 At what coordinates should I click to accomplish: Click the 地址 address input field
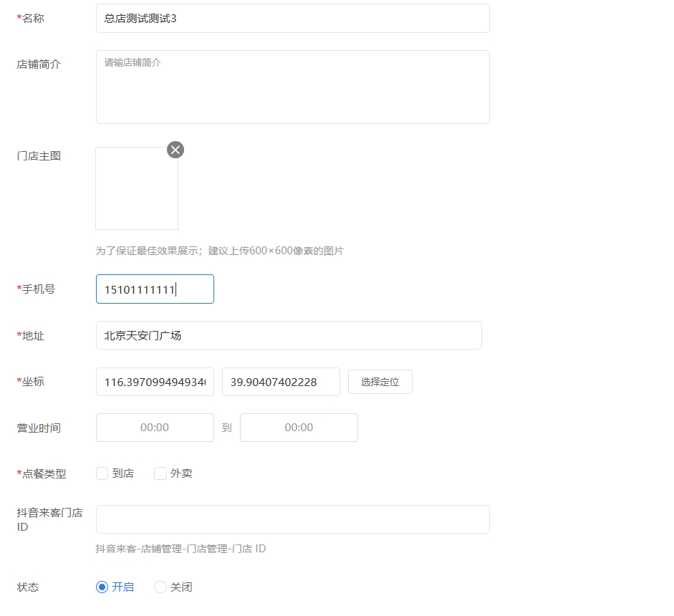(289, 335)
